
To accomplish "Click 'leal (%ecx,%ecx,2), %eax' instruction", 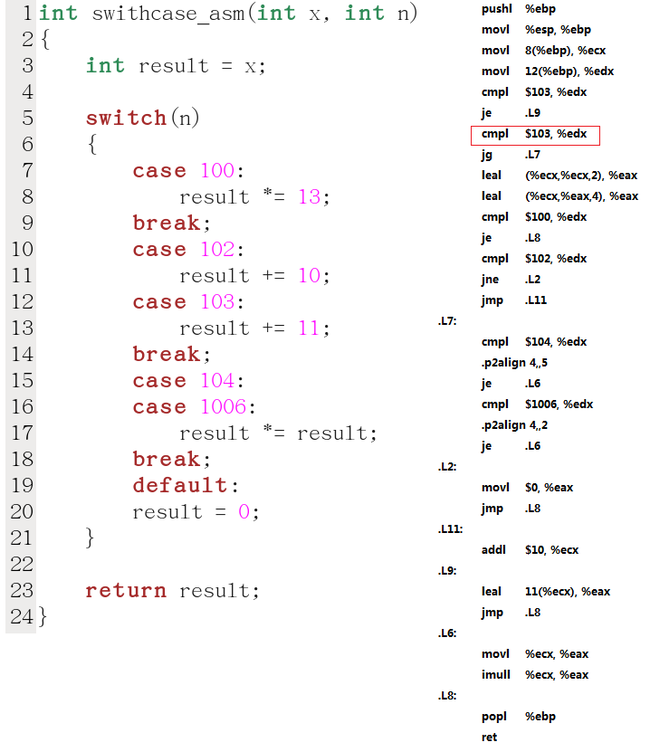I will click(x=559, y=176).
